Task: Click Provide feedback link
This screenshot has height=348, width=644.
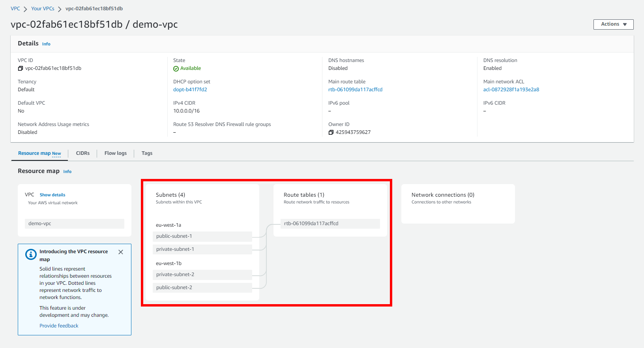Action: [59, 326]
